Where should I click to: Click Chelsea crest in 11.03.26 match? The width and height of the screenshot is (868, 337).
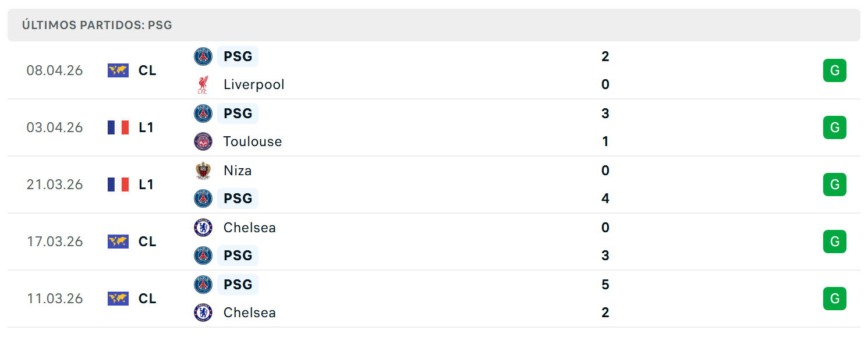203,313
